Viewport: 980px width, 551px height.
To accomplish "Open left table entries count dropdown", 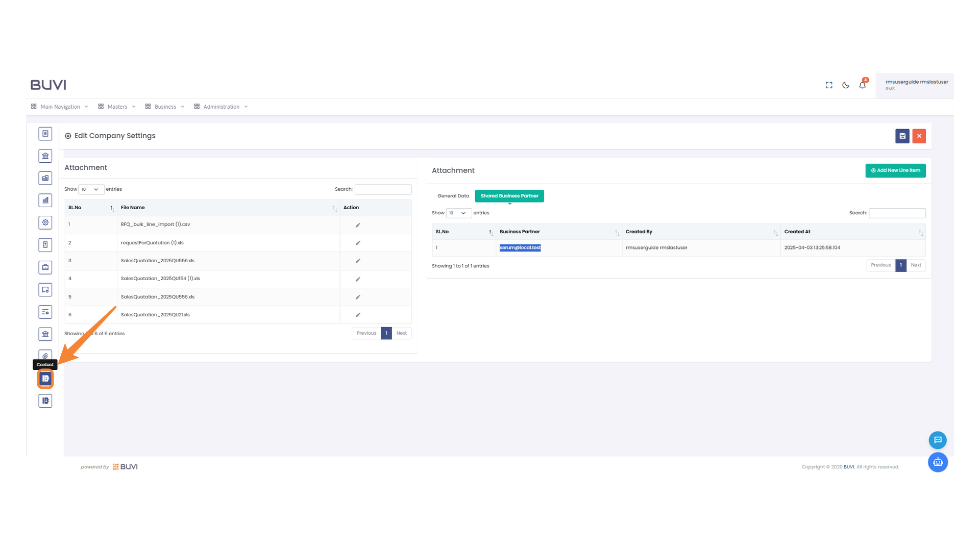I will [x=91, y=189].
